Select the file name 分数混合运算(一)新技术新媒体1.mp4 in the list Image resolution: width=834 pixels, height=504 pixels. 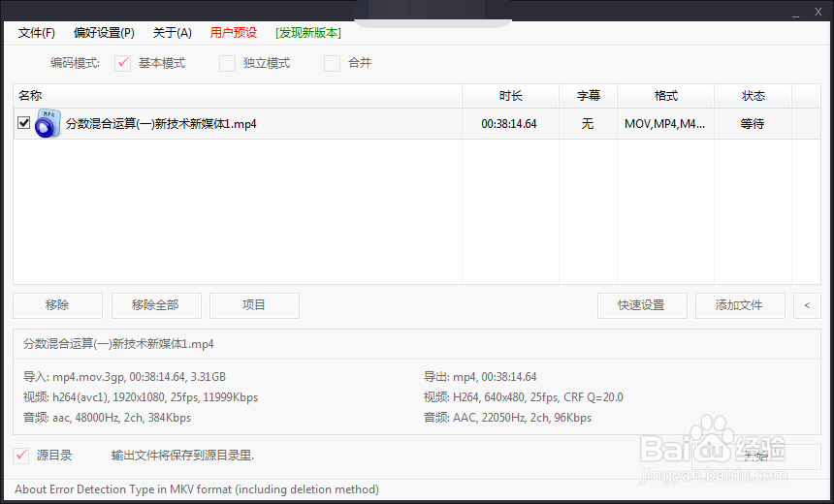coord(161,124)
